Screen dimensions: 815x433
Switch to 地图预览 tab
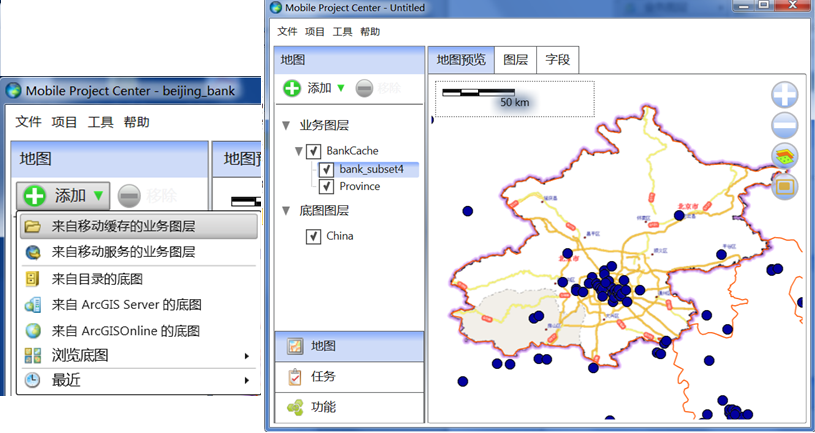tap(461, 60)
